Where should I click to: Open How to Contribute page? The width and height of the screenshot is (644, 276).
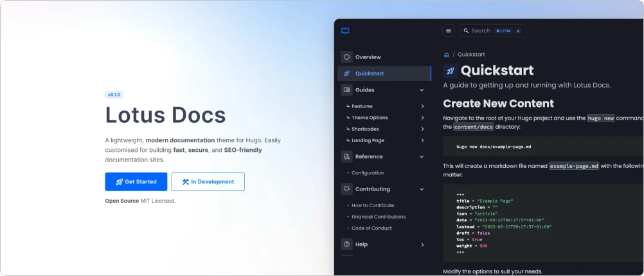[x=373, y=206]
